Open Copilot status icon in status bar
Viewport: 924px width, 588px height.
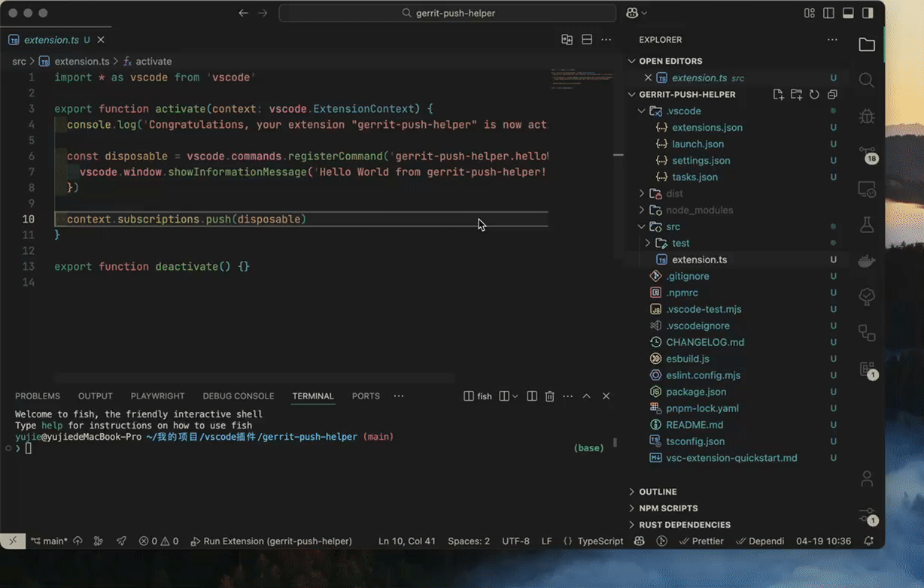click(639, 541)
